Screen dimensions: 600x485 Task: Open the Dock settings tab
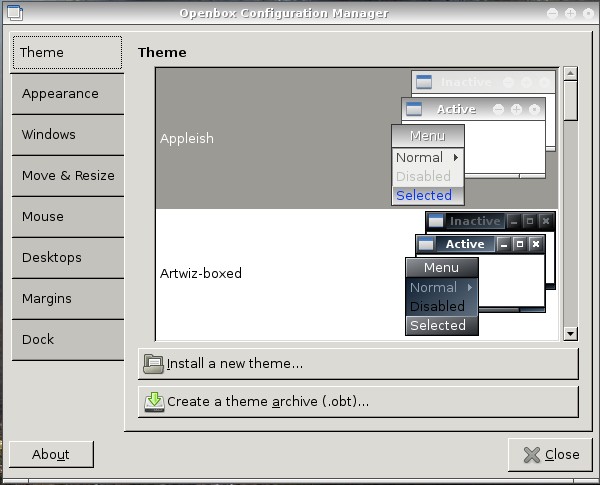67,340
